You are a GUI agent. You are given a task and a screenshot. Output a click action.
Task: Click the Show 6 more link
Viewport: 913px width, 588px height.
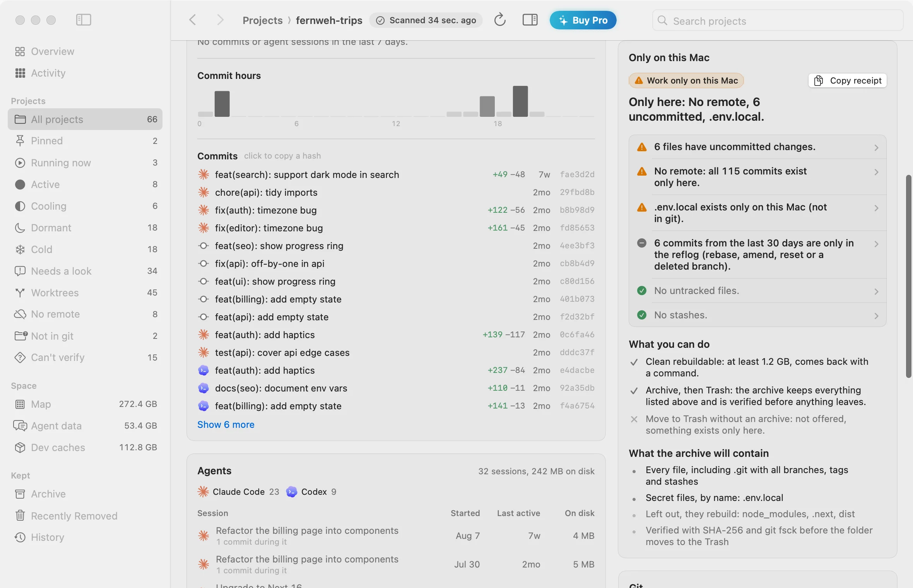(x=226, y=424)
